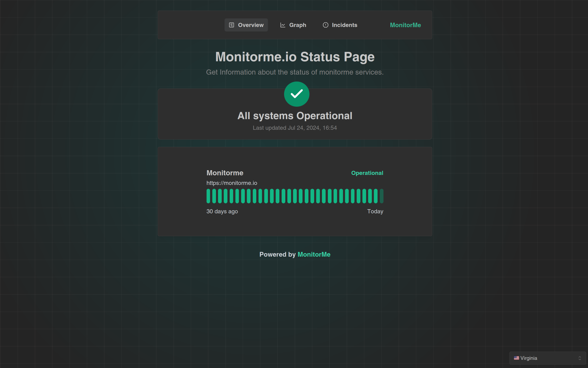Click the region dropdown chevron arrows
The image size is (588, 368).
pyautogui.click(x=580, y=358)
